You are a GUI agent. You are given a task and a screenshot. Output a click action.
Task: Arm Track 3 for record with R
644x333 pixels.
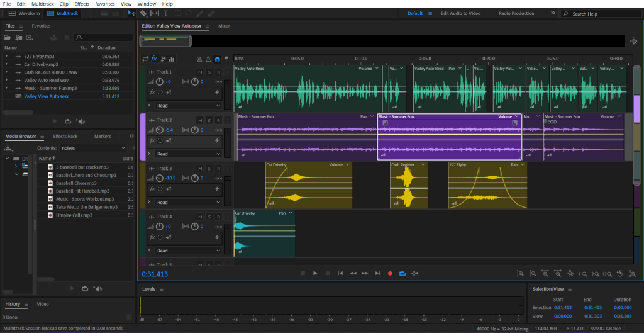[218, 169]
